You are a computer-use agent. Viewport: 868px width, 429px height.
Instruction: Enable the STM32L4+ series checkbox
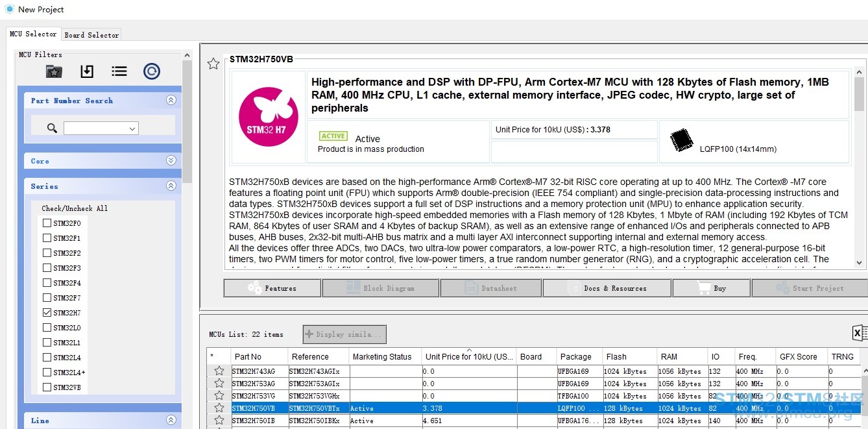(47, 373)
